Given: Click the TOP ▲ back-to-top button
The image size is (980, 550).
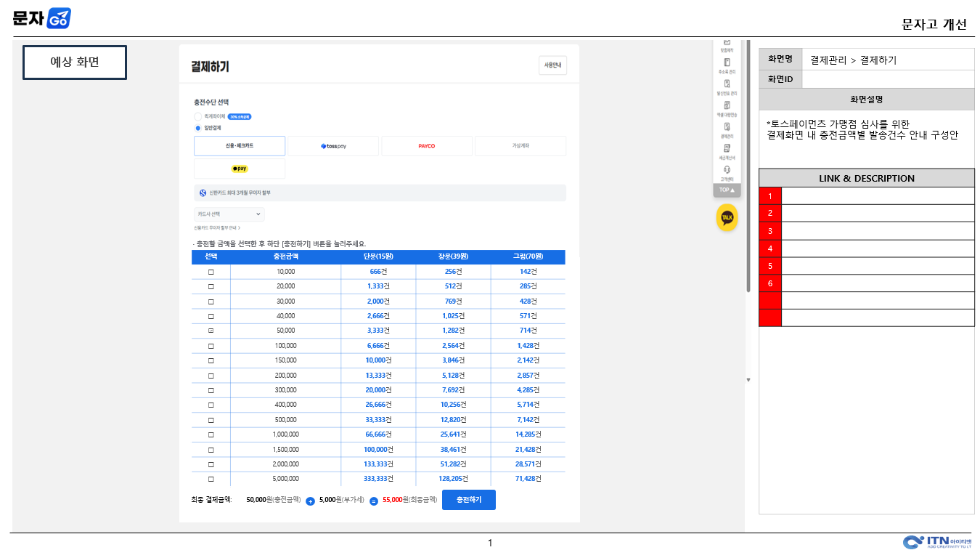Looking at the screenshot, I should click(x=727, y=190).
